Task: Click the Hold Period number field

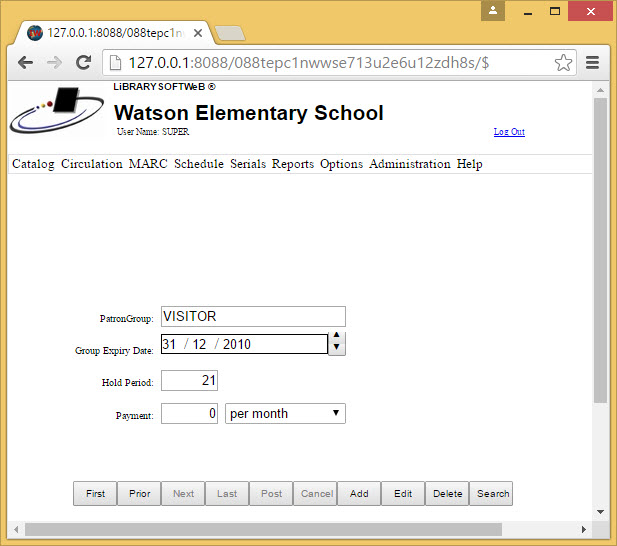Action: coord(189,380)
